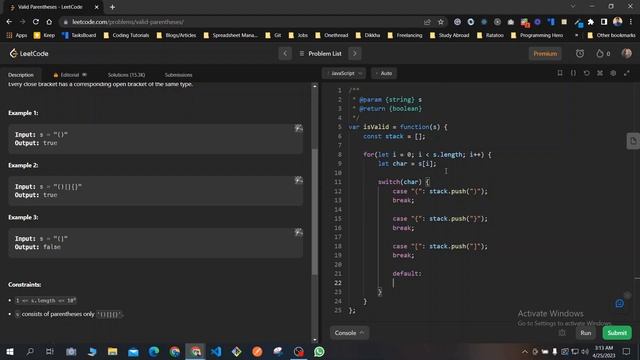The width and height of the screenshot is (640, 360).
Task: Copy Example 3 test case icon
Action: [298, 232]
